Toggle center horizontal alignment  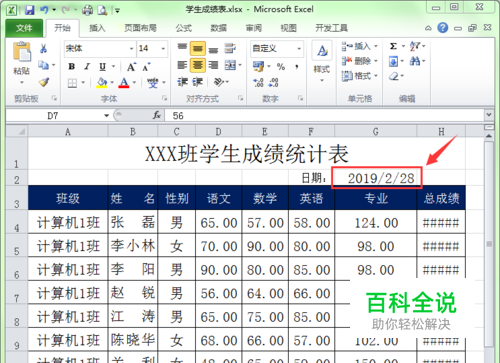[198, 65]
